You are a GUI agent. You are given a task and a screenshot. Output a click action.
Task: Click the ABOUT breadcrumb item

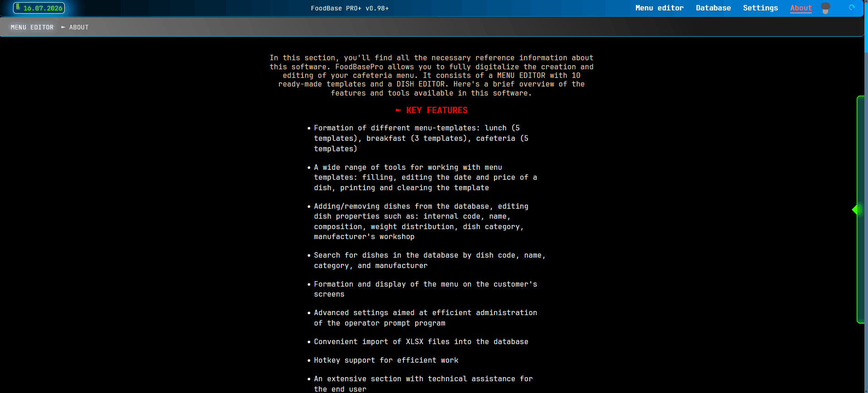pyautogui.click(x=79, y=28)
